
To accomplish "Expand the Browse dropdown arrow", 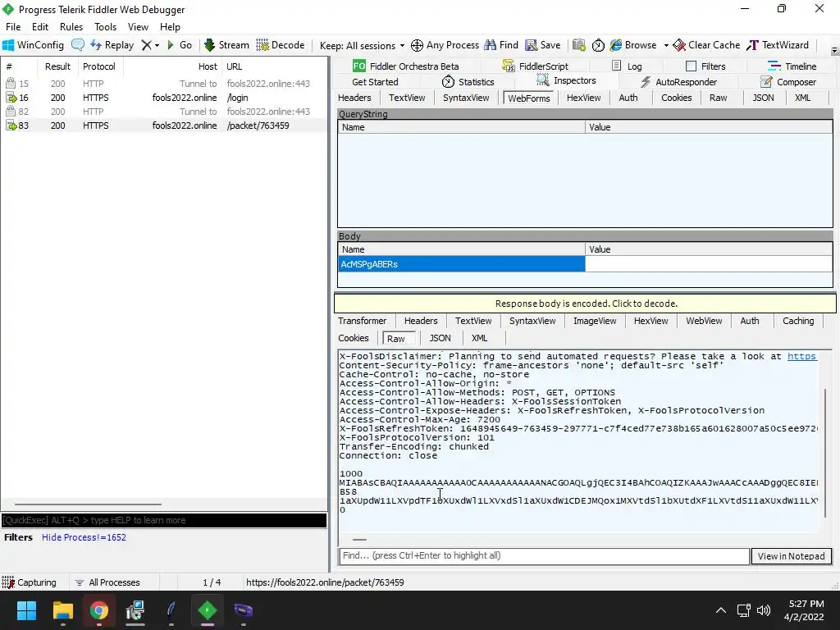I will click(x=666, y=46).
